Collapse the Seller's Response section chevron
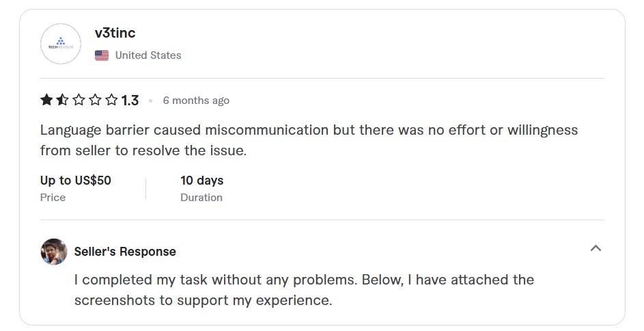This screenshot has height=331, width=644. 596,248
